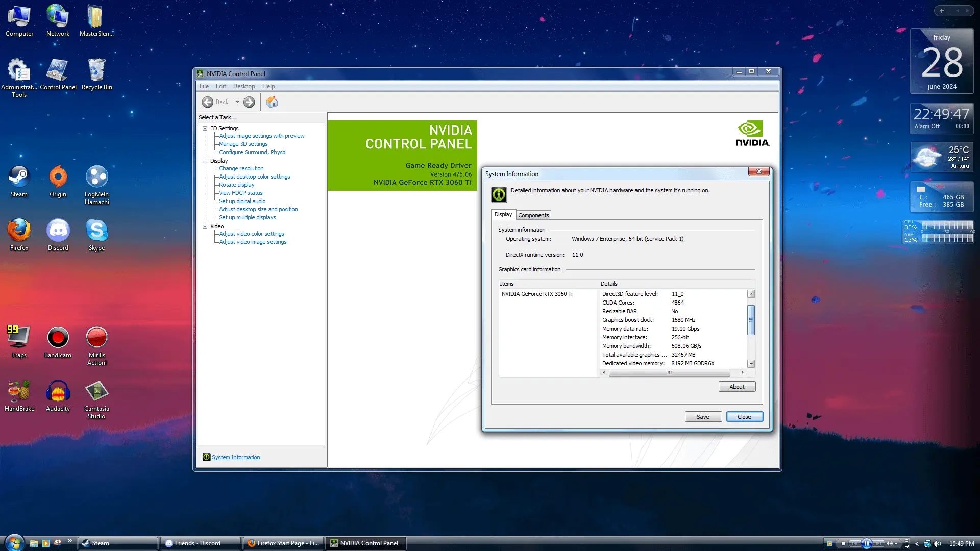Image resolution: width=980 pixels, height=551 pixels.
Task: Open the Desktop menu
Action: click(x=244, y=86)
